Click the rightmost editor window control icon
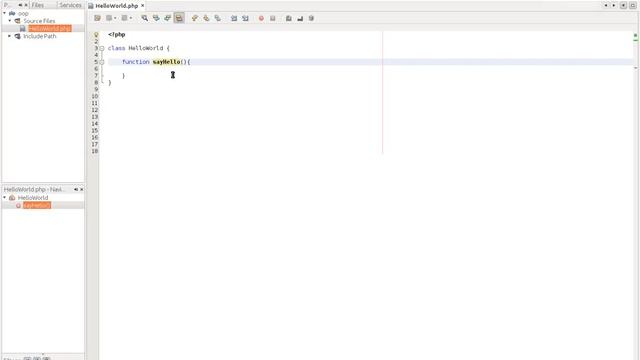The width and height of the screenshot is (640, 360). pos(633,5)
